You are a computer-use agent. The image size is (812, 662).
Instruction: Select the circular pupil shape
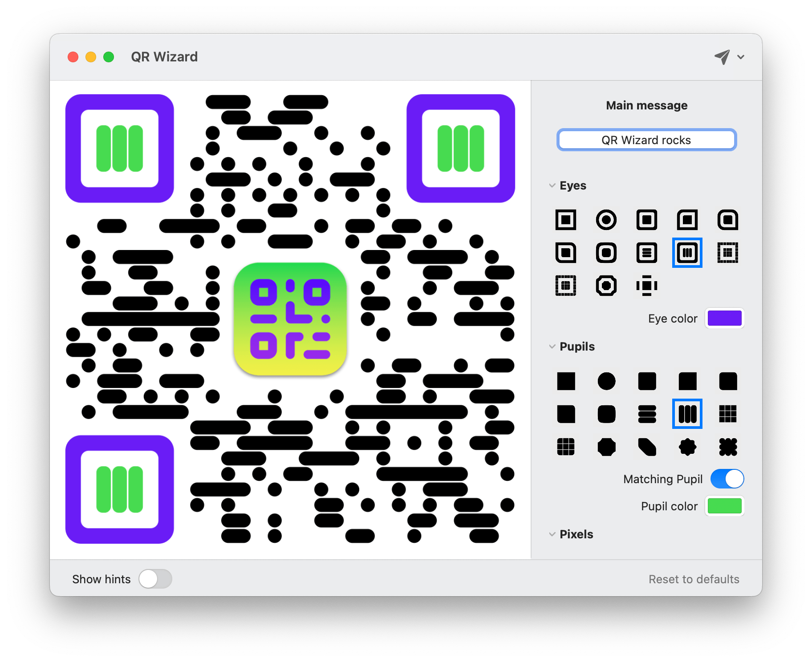606,381
